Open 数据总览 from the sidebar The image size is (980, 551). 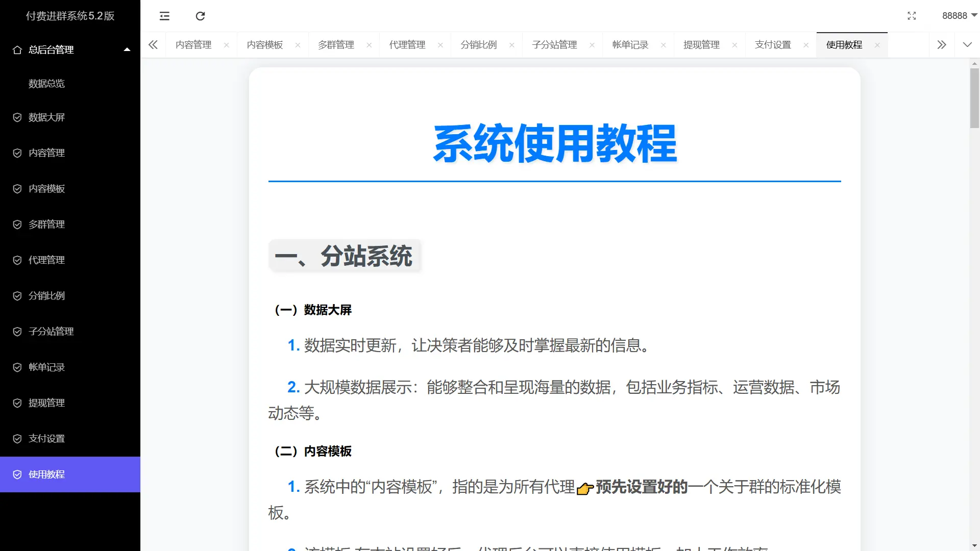[46, 83]
